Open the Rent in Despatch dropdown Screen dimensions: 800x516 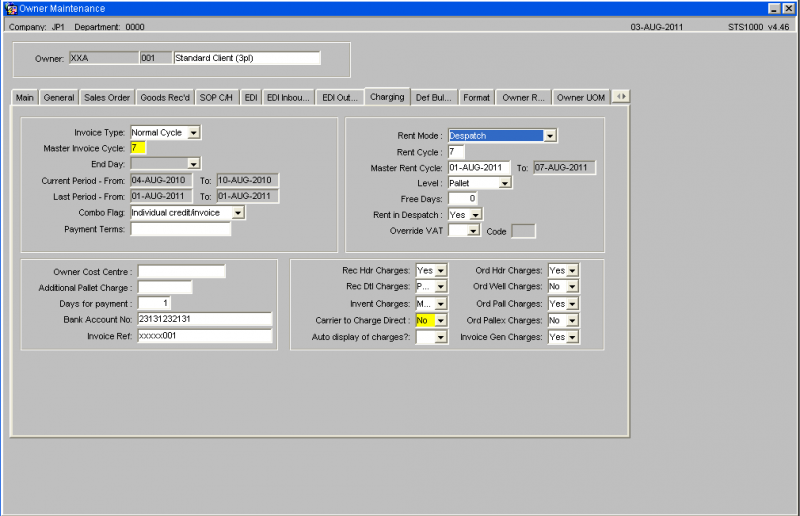coord(476,215)
